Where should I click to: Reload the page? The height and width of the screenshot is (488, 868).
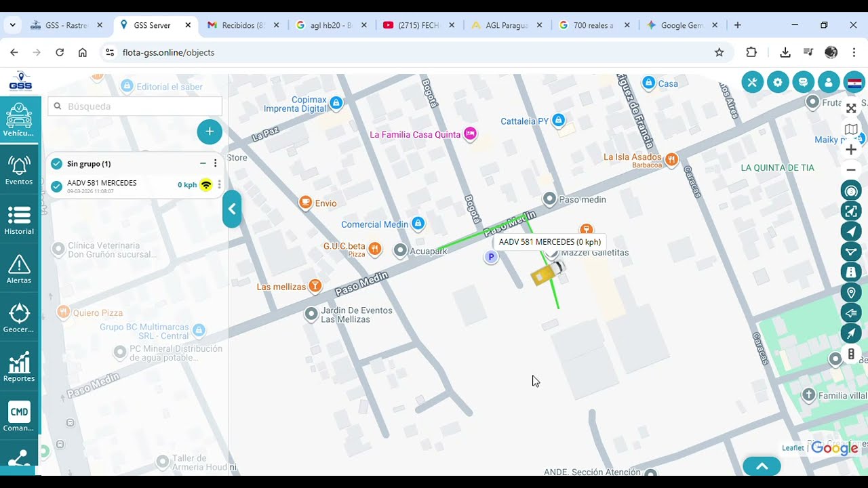60,52
